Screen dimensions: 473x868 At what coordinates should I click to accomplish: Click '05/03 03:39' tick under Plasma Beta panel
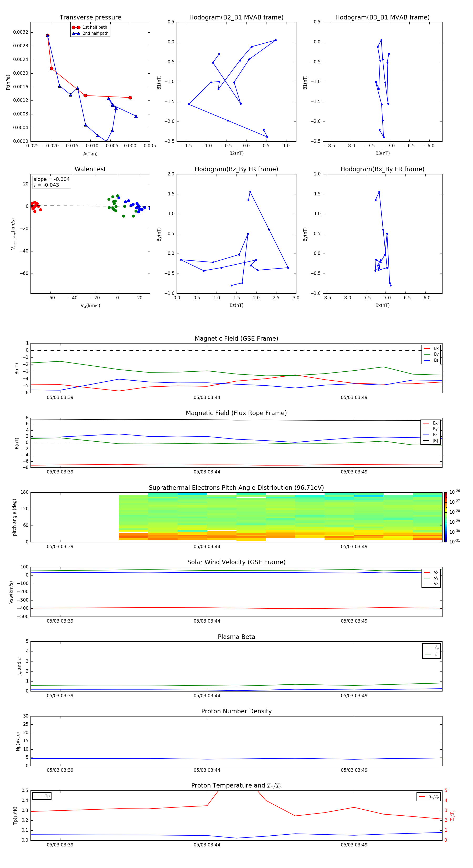(60, 695)
